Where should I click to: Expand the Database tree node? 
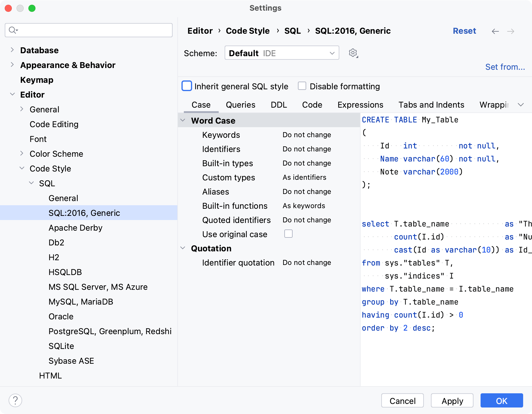click(x=12, y=50)
